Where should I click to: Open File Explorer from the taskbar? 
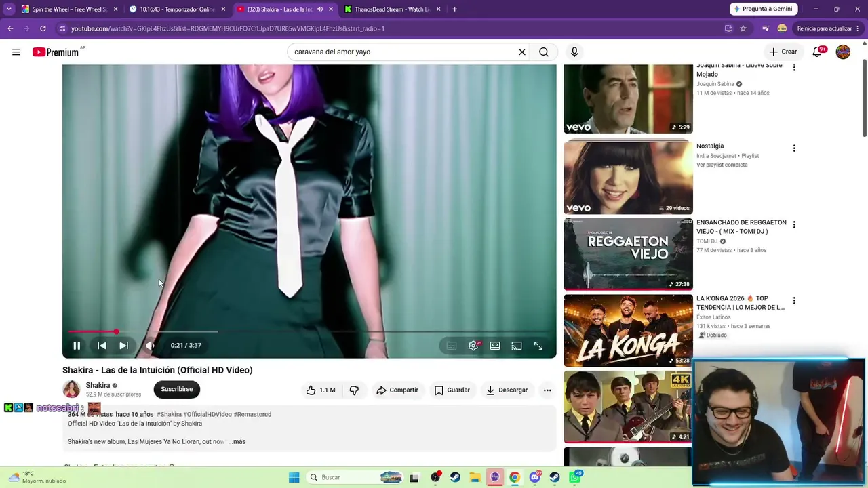pyautogui.click(x=475, y=477)
